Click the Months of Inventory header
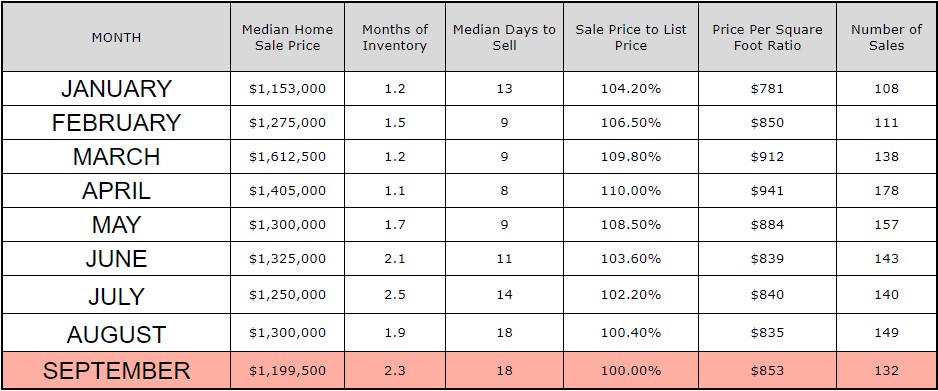The image size is (938, 391). coord(395,37)
